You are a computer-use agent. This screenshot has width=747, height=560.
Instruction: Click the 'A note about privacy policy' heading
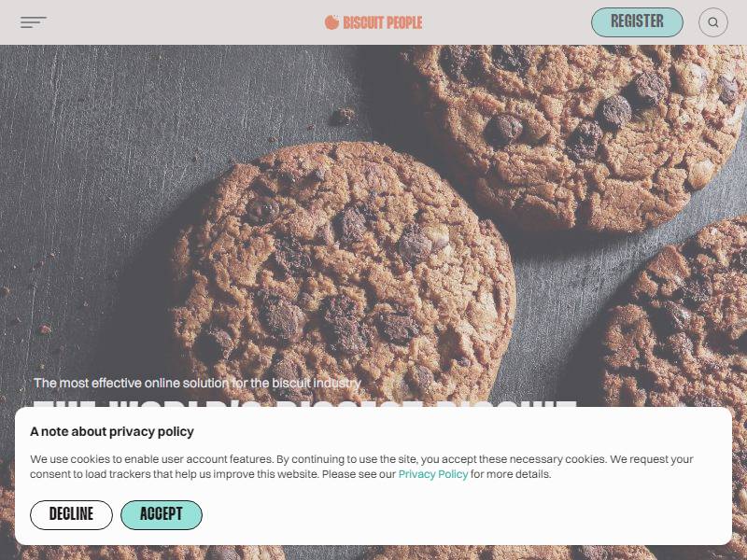pyautogui.click(x=112, y=431)
